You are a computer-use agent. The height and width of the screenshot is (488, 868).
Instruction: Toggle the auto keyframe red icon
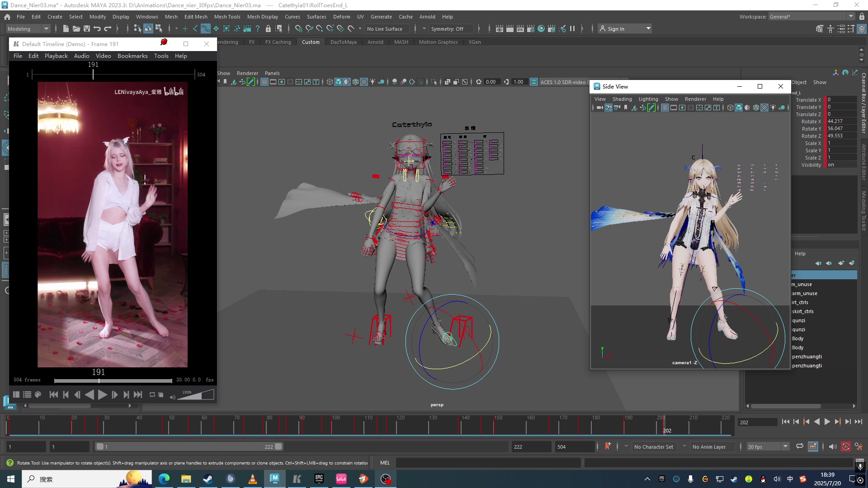[x=846, y=446]
